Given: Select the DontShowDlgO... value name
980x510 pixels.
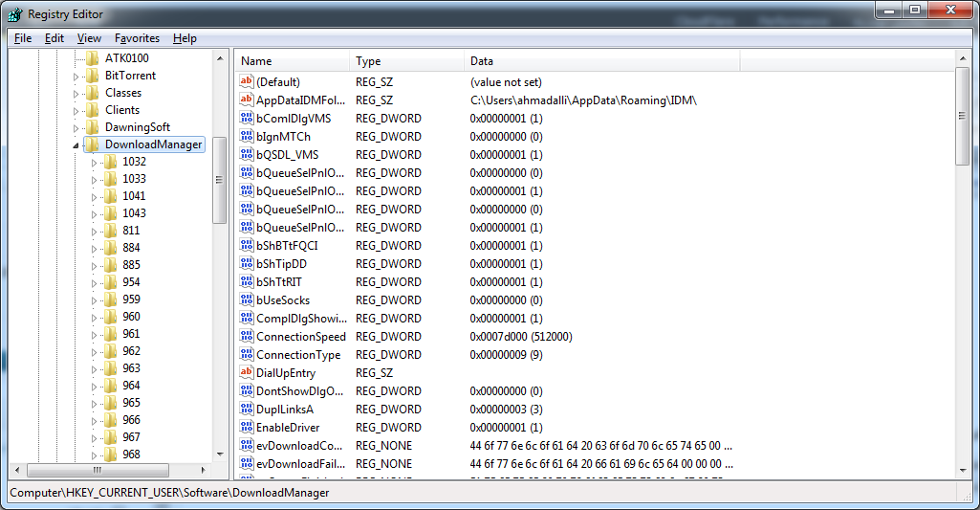Looking at the screenshot, I should pyautogui.click(x=300, y=391).
